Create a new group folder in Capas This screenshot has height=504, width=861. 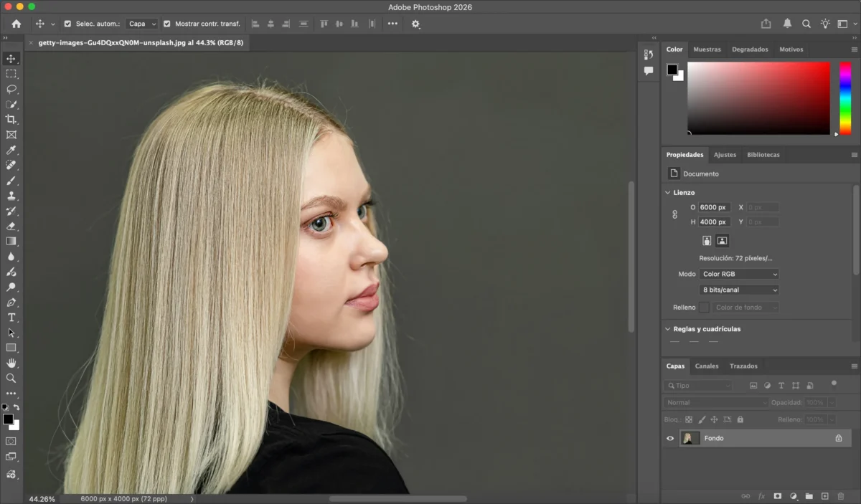tap(809, 496)
